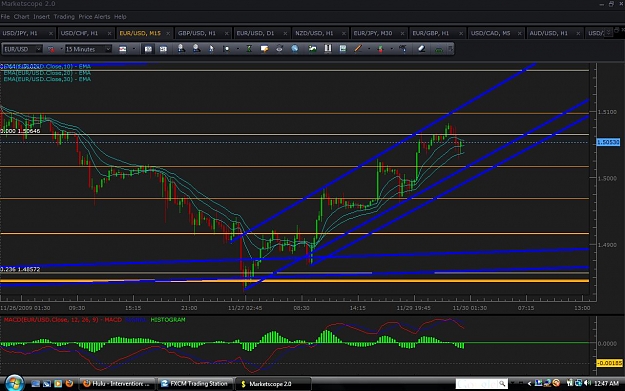Toggle the first highlighted chart mode icon
This screenshot has height=391, width=625.
[x=148, y=49]
